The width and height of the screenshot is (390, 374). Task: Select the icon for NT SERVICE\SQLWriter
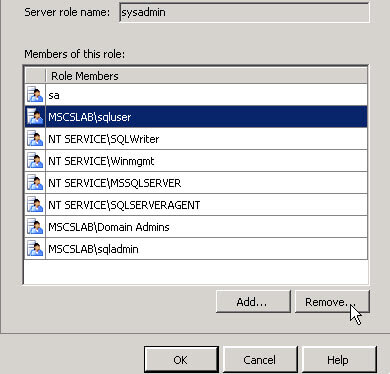click(x=35, y=139)
